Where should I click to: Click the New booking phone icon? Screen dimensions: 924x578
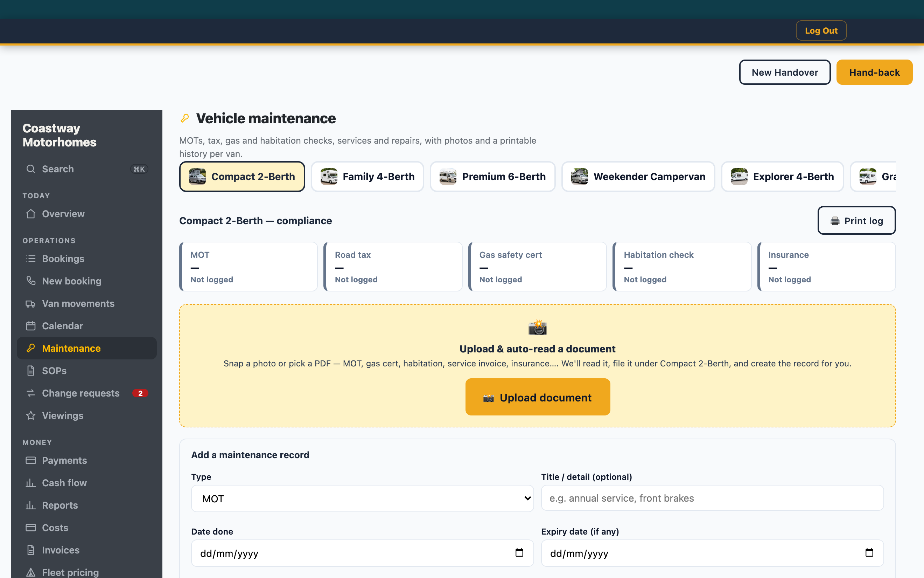[31, 281]
